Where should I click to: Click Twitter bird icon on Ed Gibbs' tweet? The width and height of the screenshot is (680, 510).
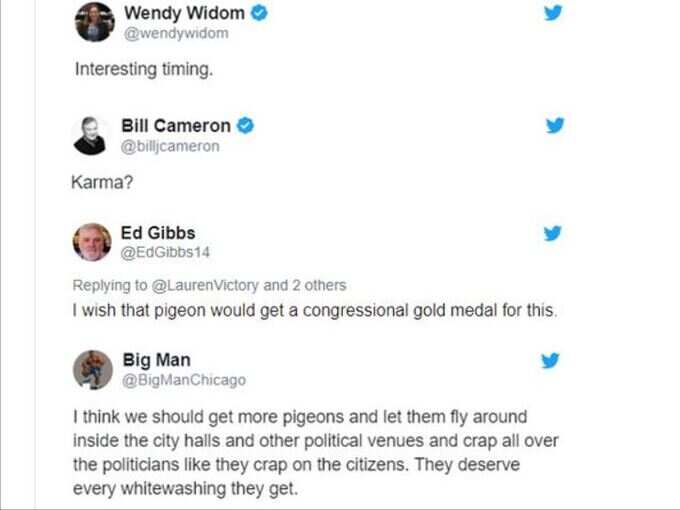point(552,233)
